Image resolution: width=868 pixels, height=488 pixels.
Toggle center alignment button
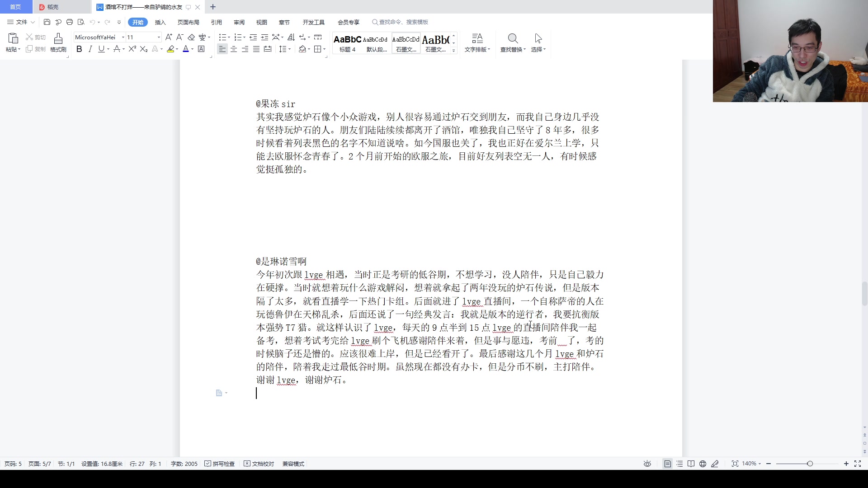234,49
